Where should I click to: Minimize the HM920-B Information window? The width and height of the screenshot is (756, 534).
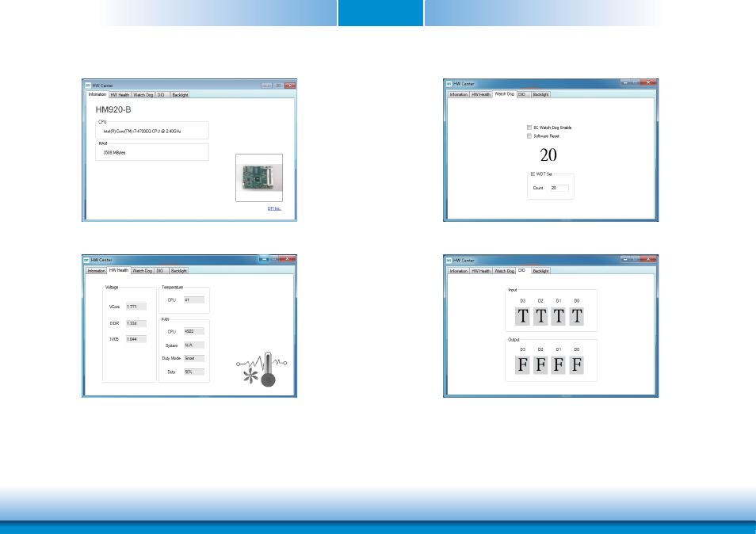(267, 86)
